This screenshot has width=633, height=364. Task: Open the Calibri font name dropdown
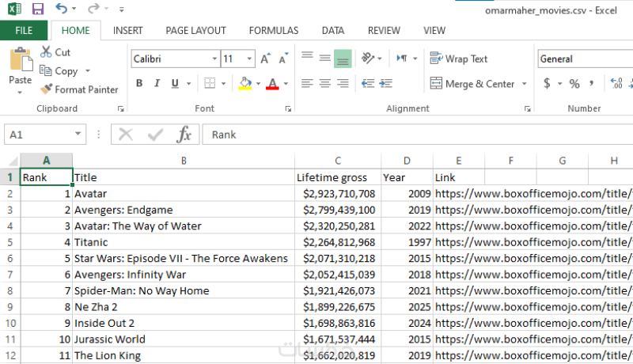(214, 59)
